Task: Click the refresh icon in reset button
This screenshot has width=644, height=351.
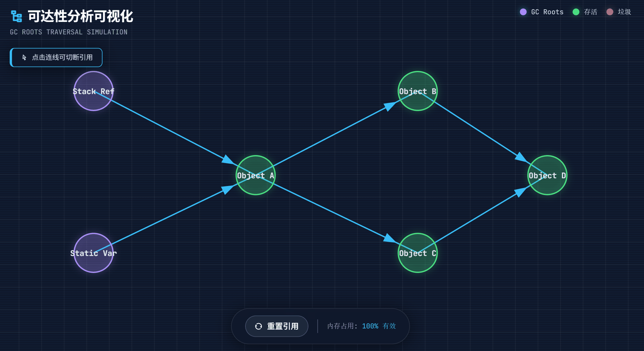Action: coord(258,326)
